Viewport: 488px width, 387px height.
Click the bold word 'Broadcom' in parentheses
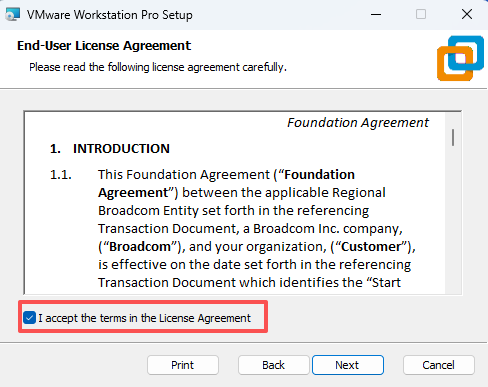140,247
